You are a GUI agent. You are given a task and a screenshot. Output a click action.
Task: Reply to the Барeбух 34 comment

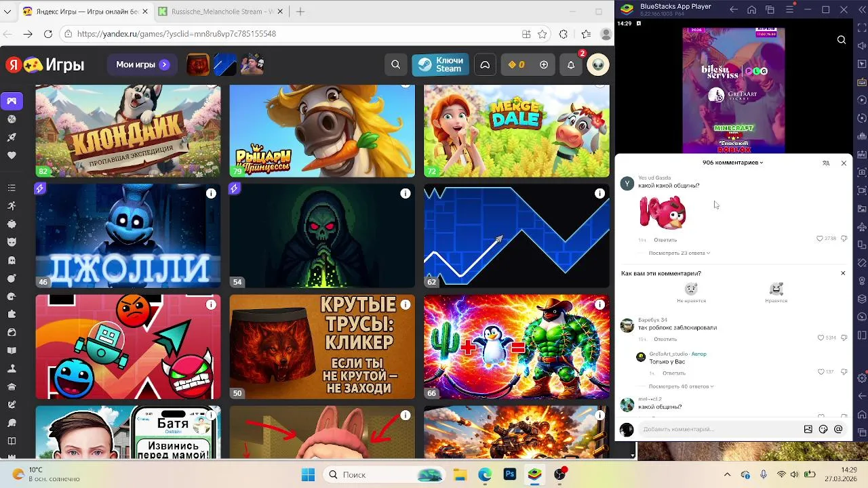click(x=665, y=339)
